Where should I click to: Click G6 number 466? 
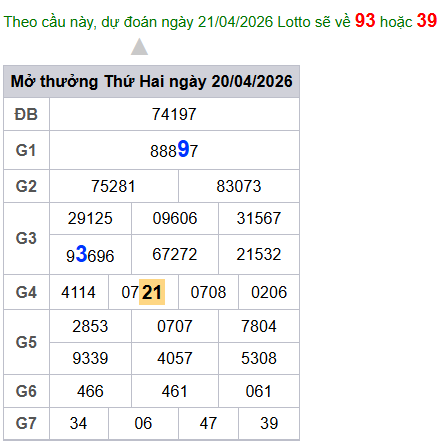[90, 391]
